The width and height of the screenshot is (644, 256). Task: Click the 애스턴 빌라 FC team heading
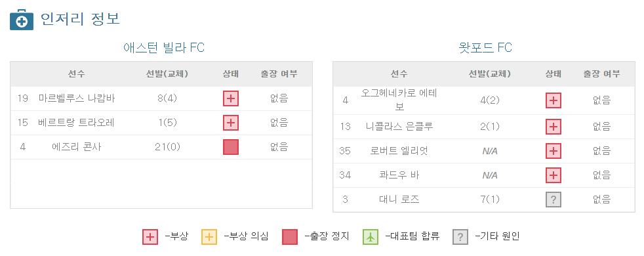point(164,48)
